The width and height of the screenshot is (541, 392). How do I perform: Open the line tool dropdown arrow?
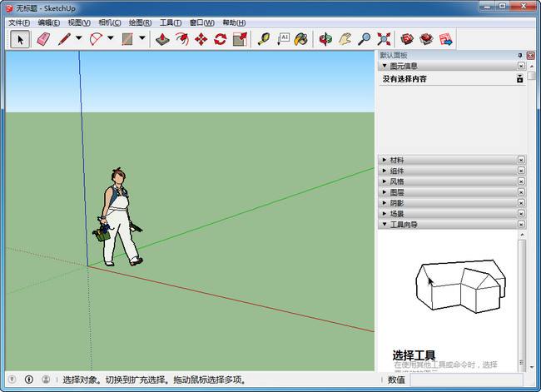[78, 38]
